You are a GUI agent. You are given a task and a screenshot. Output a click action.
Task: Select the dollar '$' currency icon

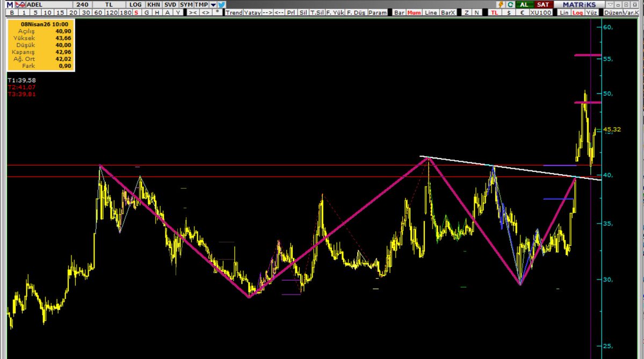tap(509, 13)
